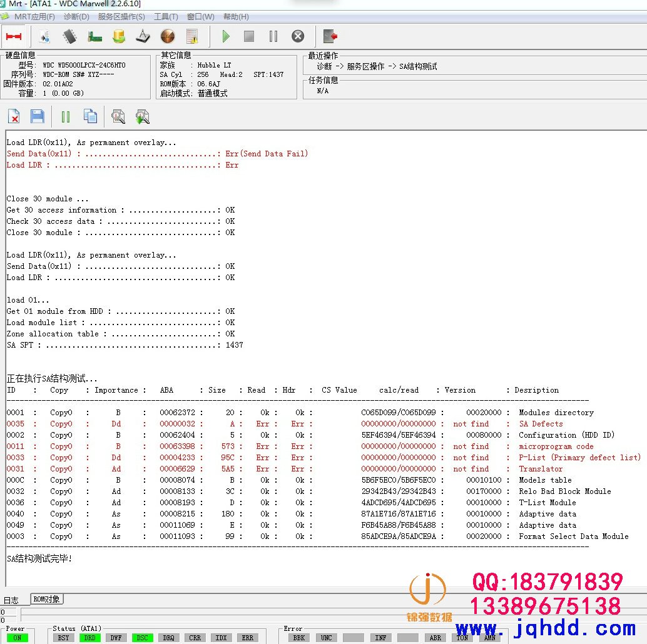The height and width of the screenshot is (644, 647).
Task: Click the CRR status indicator
Action: pyautogui.click(x=195, y=638)
